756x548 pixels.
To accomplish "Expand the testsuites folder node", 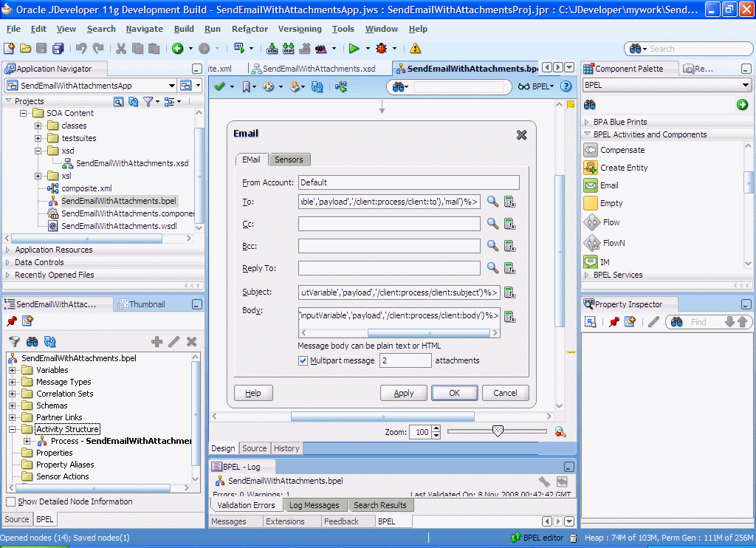I will click(x=38, y=138).
